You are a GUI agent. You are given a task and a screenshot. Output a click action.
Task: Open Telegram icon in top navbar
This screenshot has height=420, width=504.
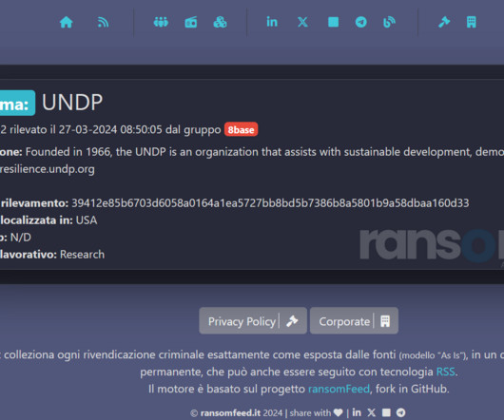(x=361, y=22)
